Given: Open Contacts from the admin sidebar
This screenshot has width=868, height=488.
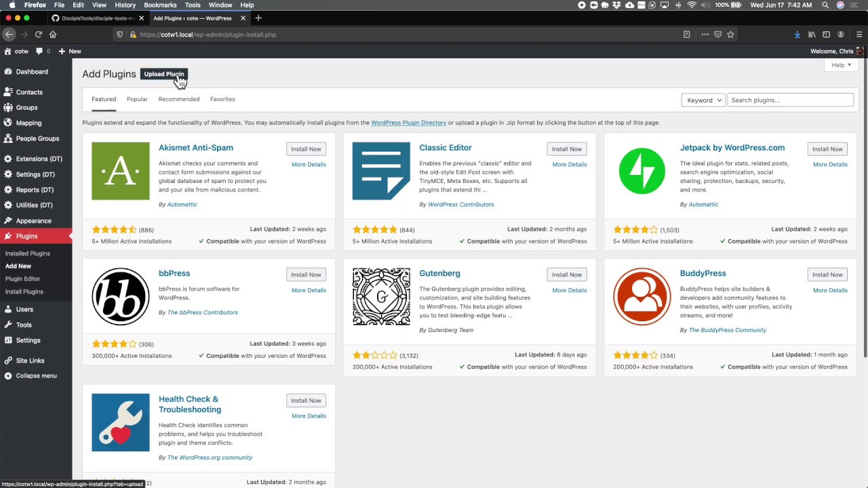Looking at the screenshot, I should [x=29, y=92].
